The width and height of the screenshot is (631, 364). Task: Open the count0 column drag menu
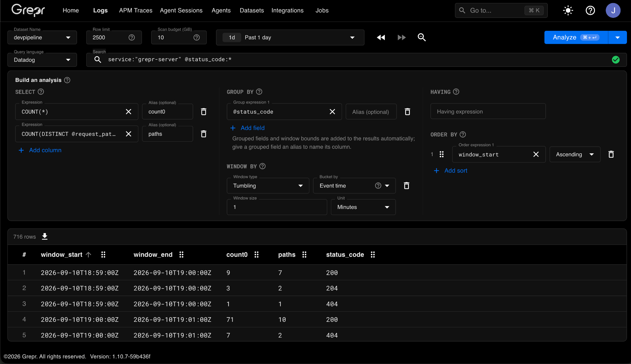pos(256,255)
